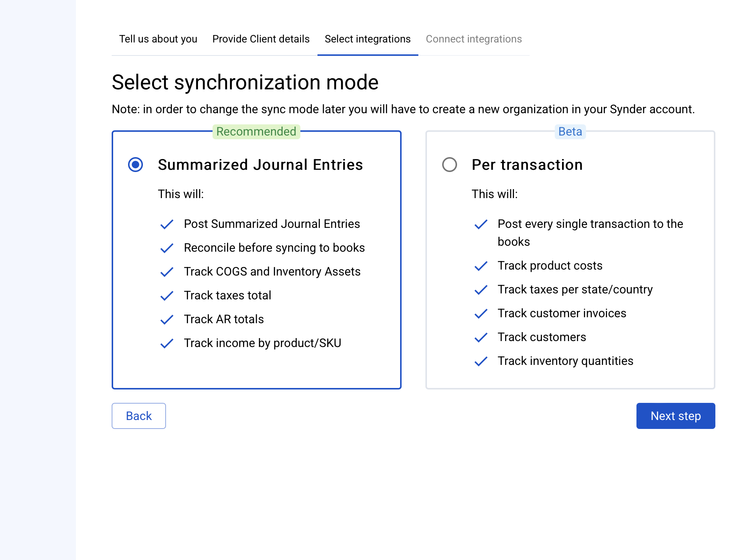Go to Provide Client details tab

tap(261, 39)
